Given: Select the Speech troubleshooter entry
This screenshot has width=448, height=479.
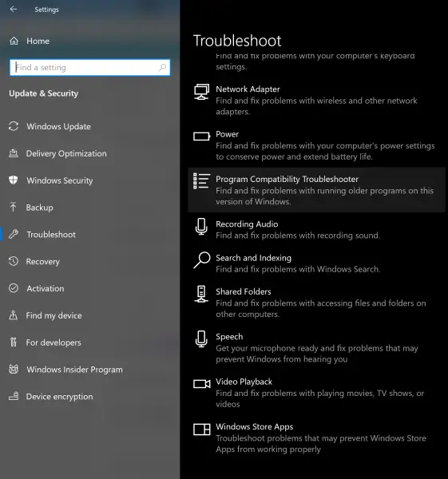Looking at the screenshot, I should coord(316,347).
